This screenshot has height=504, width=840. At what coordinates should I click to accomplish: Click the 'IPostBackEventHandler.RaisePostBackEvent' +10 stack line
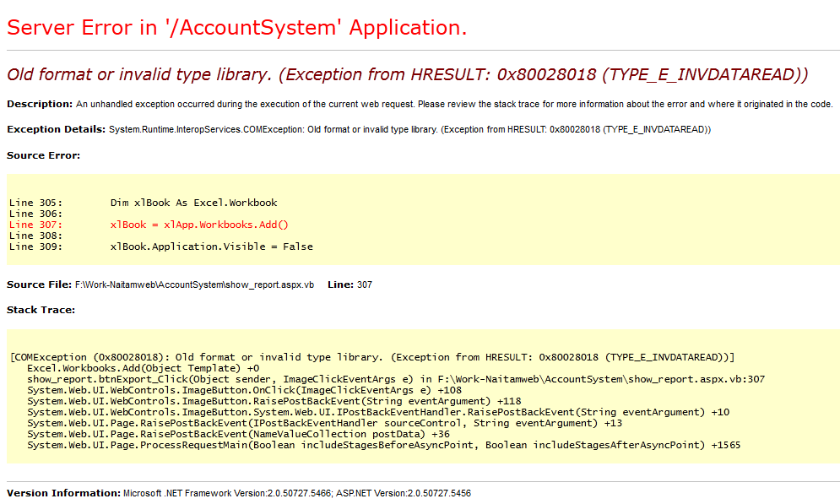coord(378,412)
